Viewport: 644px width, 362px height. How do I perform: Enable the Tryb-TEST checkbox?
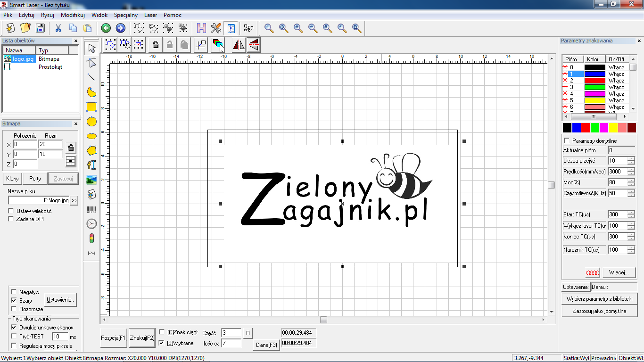point(14,337)
